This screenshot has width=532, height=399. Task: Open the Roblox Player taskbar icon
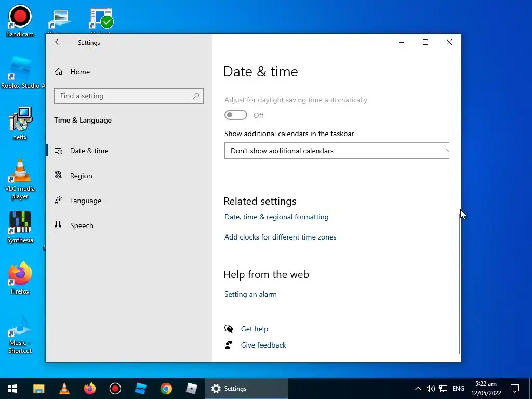click(x=191, y=389)
